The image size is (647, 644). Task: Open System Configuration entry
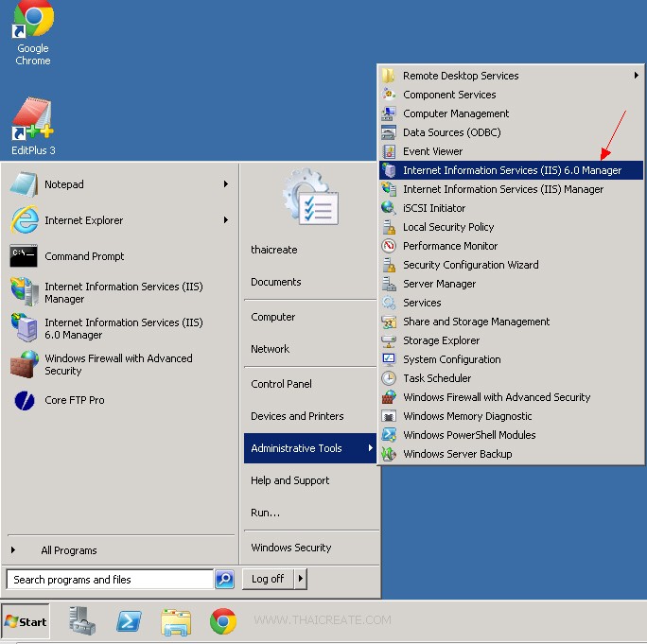pos(511,359)
